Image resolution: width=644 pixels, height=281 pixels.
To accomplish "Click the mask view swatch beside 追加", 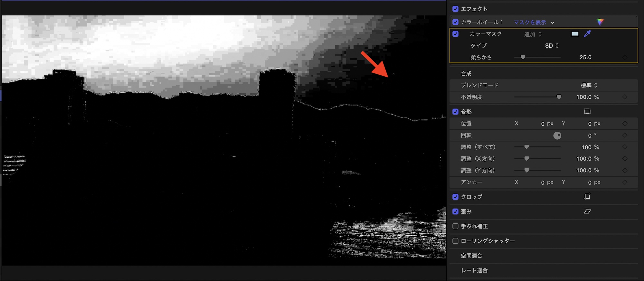I will (x=575, y=34).
